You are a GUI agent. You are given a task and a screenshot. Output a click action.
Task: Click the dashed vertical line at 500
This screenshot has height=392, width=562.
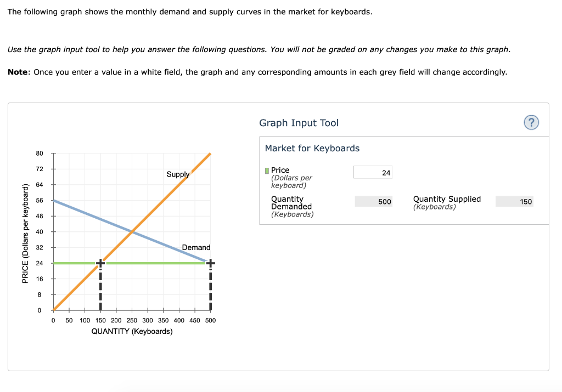[210, 288]
